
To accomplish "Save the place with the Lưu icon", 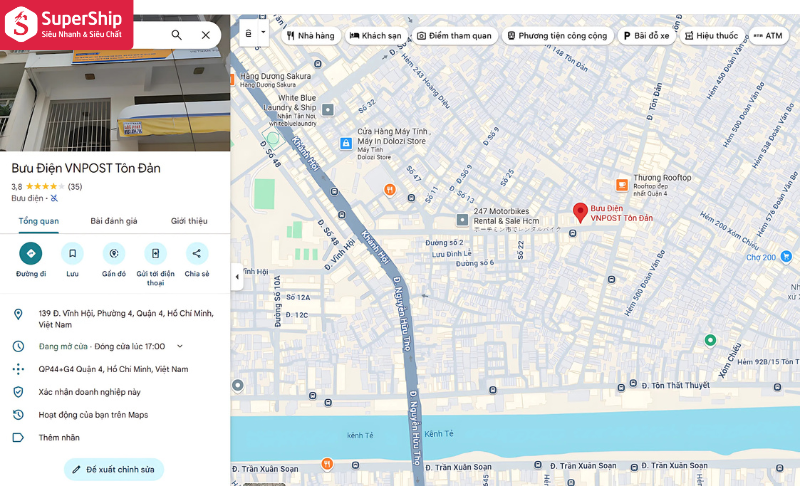I will pyautogui.click(x=72, y=254).
